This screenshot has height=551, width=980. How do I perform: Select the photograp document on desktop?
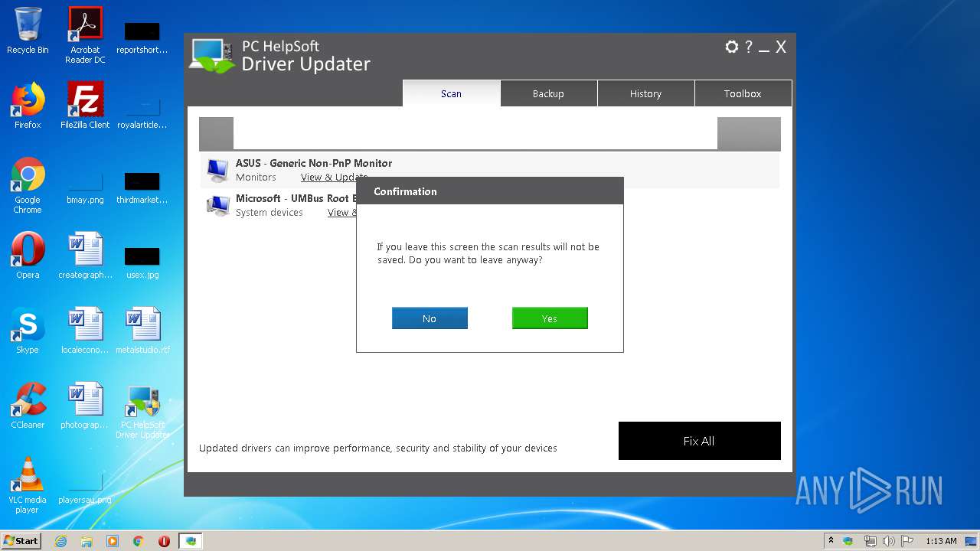(x=85, y=406)
